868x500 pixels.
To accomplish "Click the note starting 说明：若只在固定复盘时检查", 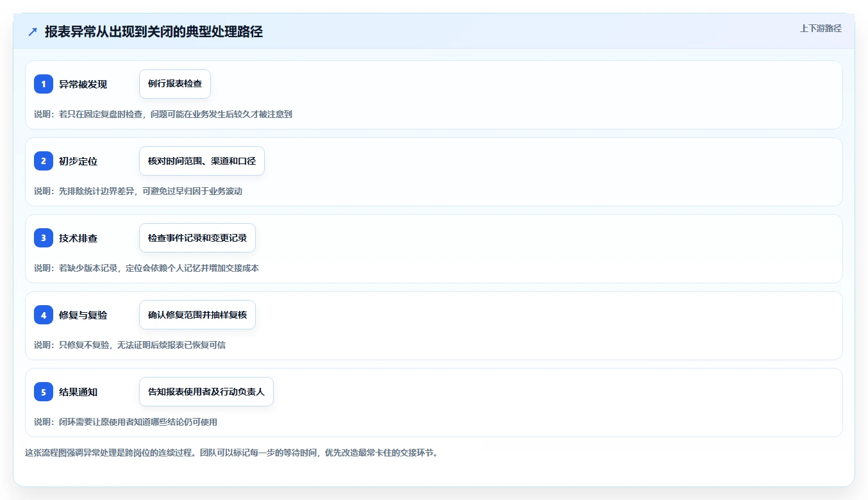I will tap(163, 114).
